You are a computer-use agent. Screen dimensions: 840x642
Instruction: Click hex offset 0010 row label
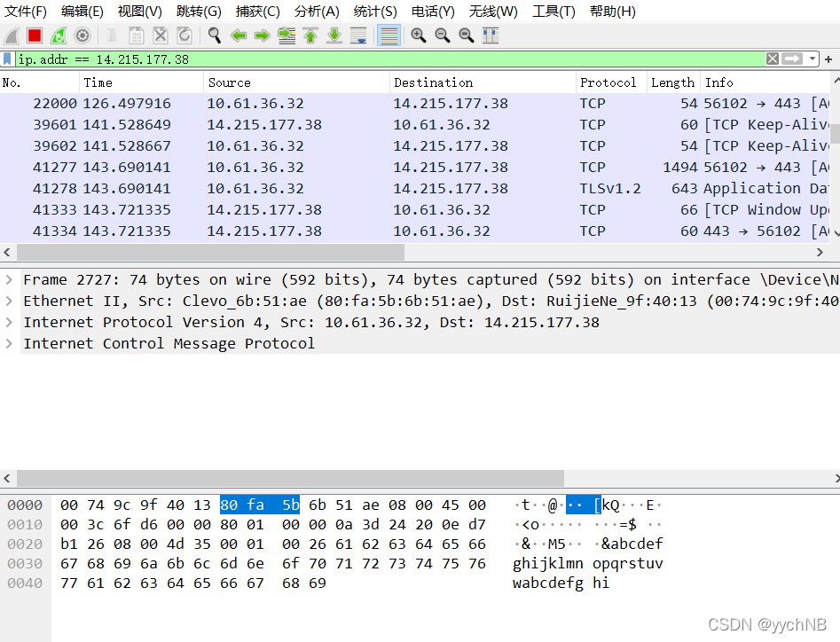click(25, 524)
